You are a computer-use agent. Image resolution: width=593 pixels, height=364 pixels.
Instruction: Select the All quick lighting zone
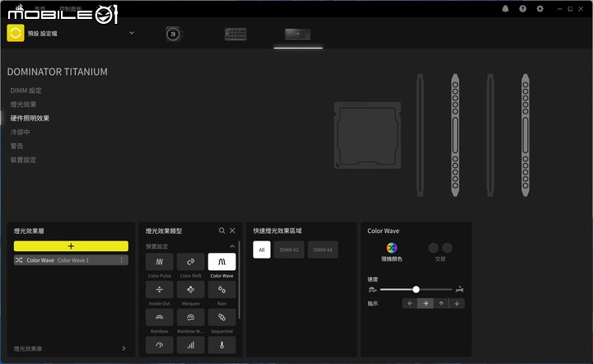pyautogui.click(x=262, y=250)
